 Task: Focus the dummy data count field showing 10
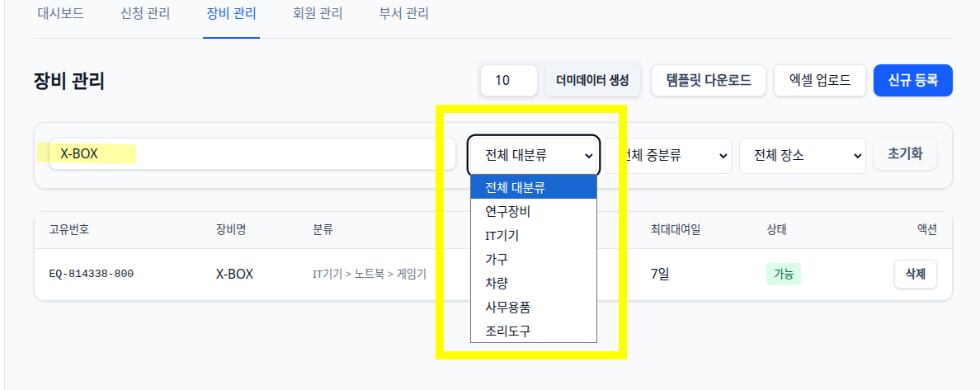(x=509, y=81)
